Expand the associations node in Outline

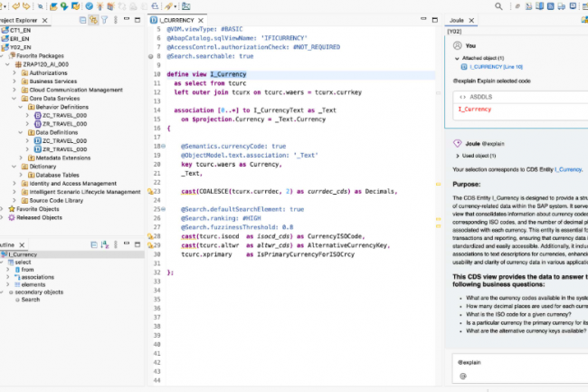pos(8,277)
